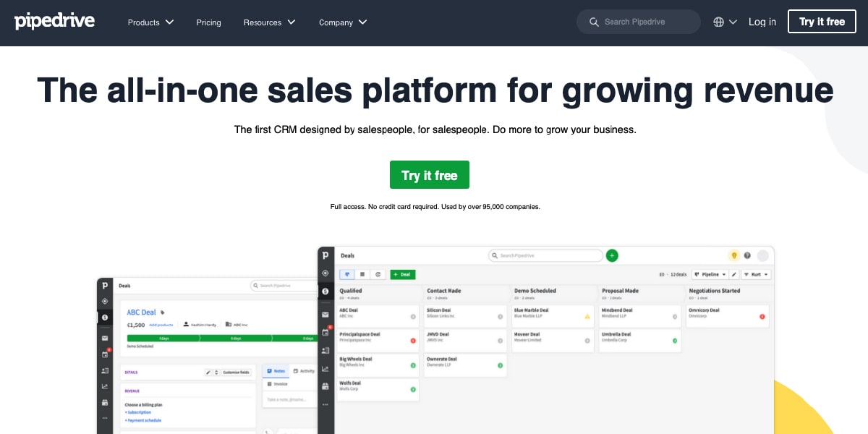Screen dimensions: 868x434
Task: Click the red status icon on Omnicorp Deal
Action: 762,316
